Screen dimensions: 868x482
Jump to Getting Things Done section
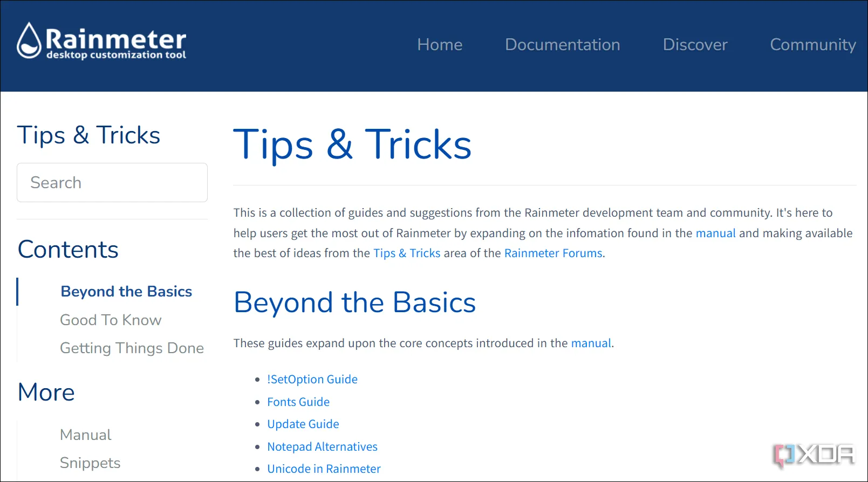tap(132, 348)
